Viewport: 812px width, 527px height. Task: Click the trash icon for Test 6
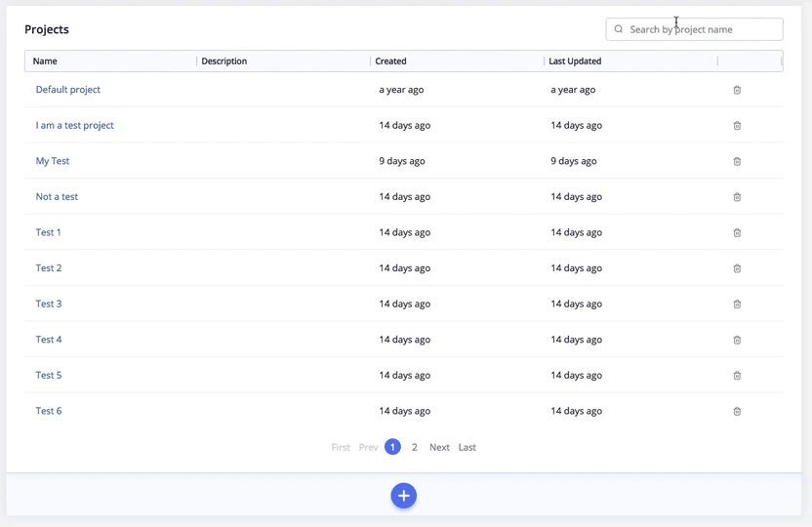[737, 412]
